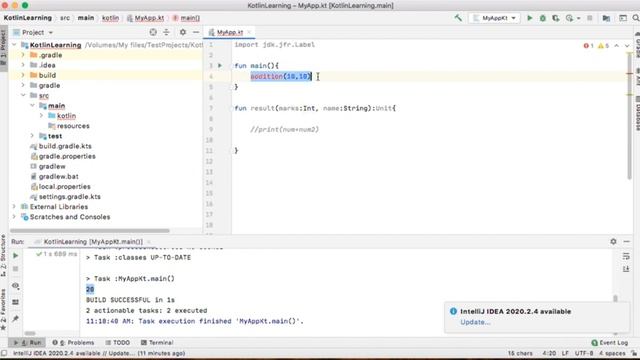Click scroll to end icon in Run console

pyautogui.click(x=626, y=269)
